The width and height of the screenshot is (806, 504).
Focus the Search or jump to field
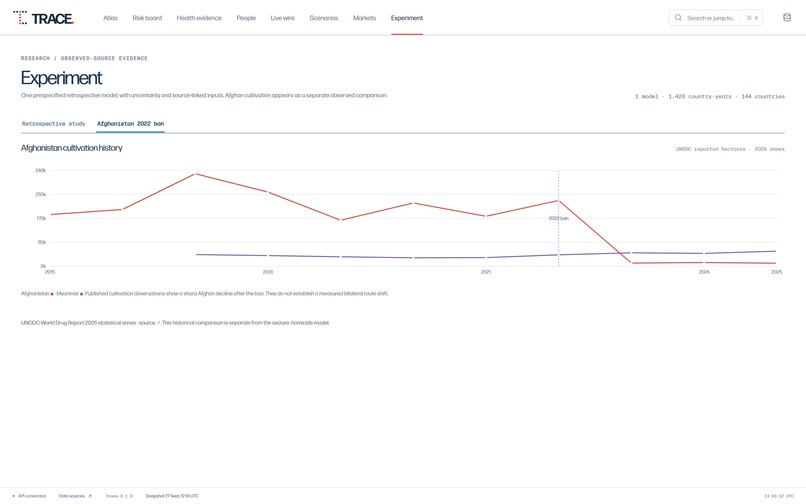point(716,17)
